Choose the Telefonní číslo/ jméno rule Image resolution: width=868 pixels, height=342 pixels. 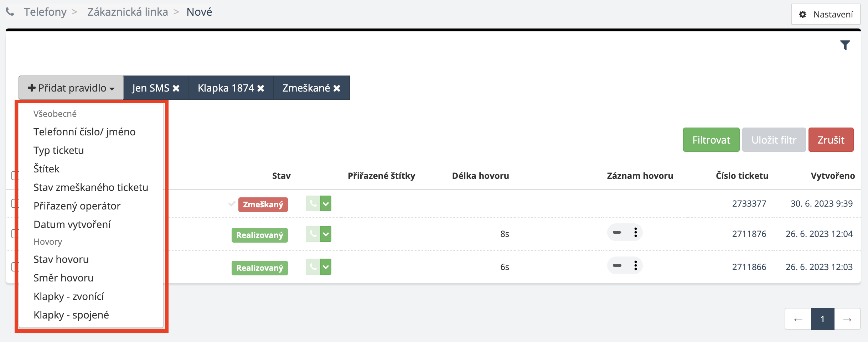pos(84,132)
